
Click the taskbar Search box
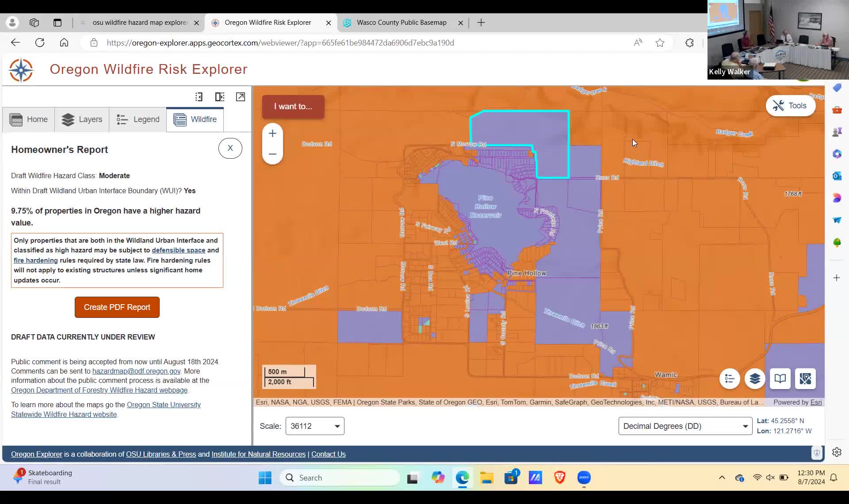coord(340,478)
